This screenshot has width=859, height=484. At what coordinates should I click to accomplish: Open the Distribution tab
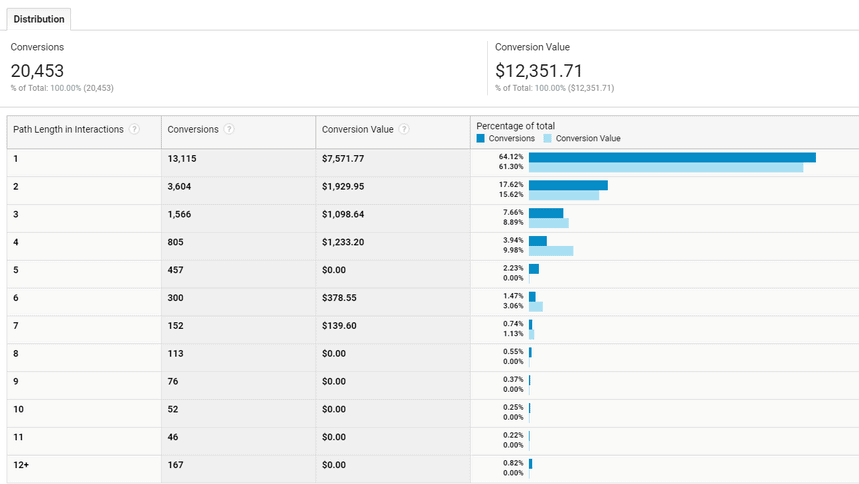39,19
